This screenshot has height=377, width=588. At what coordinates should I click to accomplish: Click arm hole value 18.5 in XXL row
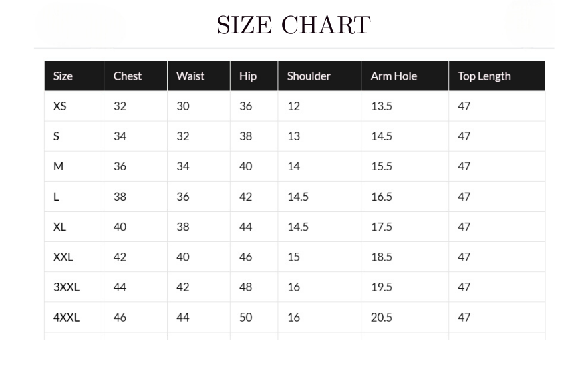[x=382, y=257]
